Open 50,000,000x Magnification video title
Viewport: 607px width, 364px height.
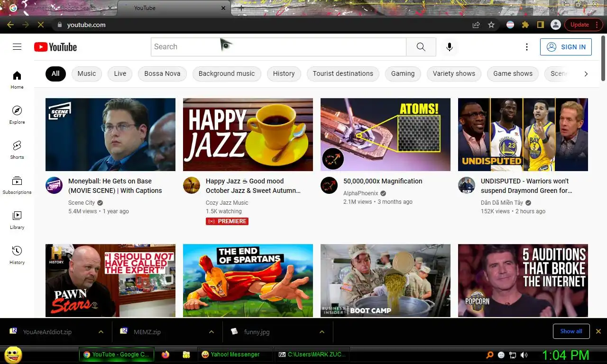tap(383, 181)
